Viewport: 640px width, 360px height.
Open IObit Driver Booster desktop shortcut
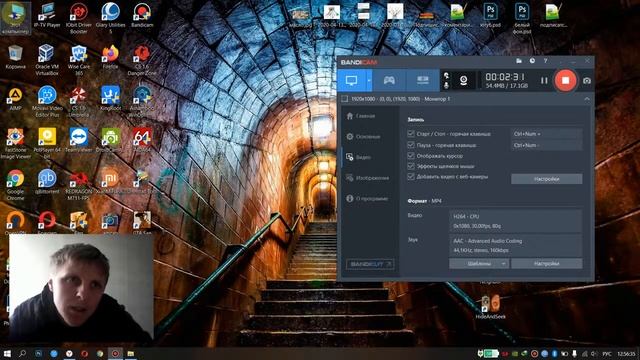tap(79, 18)
